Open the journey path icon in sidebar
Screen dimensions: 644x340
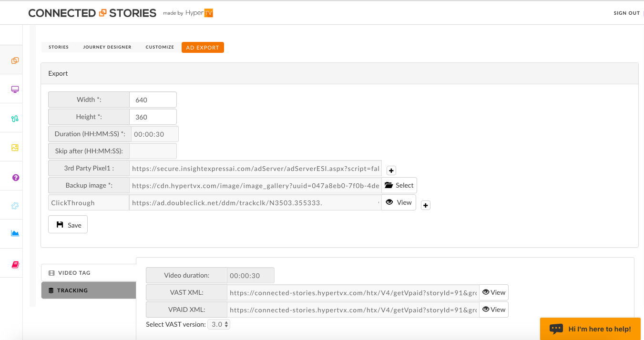pos(15,119)
